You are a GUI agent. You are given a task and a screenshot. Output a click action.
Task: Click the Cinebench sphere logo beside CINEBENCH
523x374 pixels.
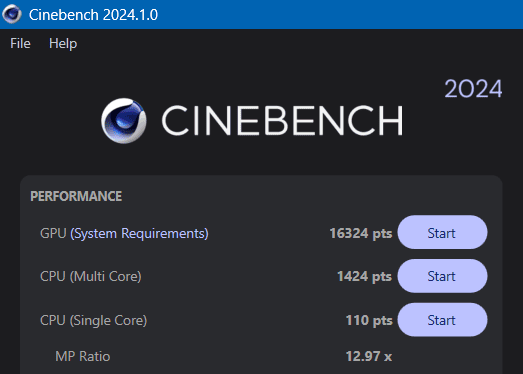(x=124, y=120)
